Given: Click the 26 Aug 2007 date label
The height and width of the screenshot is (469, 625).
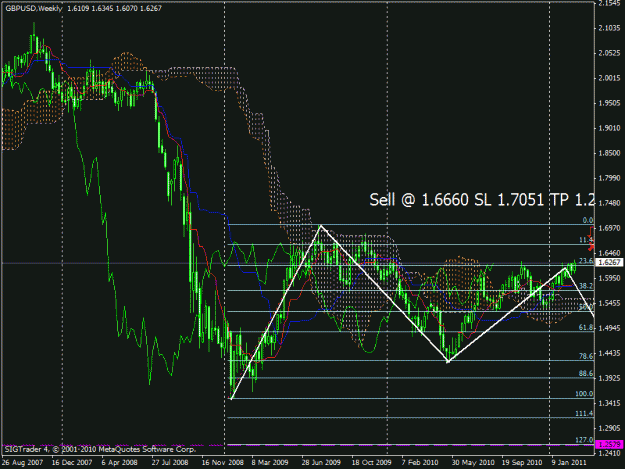Looking at the screenshot, I should (x=22, y=463).
